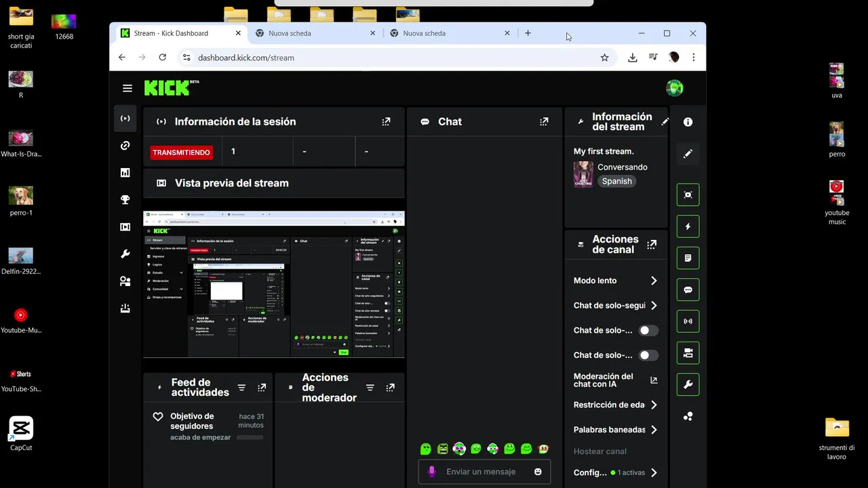Screen dimensions: 868x488
Task: Open browser downloads icon
Action: point(632,58)
